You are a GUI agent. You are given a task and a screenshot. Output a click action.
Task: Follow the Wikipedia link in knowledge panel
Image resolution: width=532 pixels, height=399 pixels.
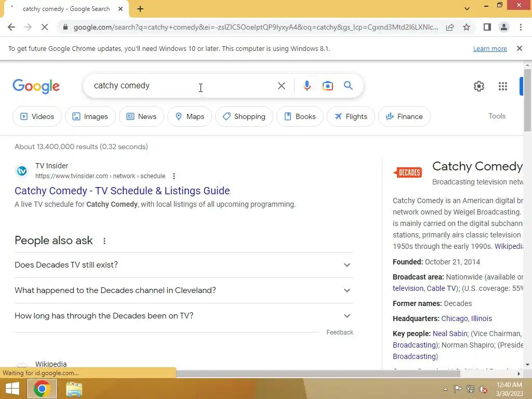(x=509, y=246)
